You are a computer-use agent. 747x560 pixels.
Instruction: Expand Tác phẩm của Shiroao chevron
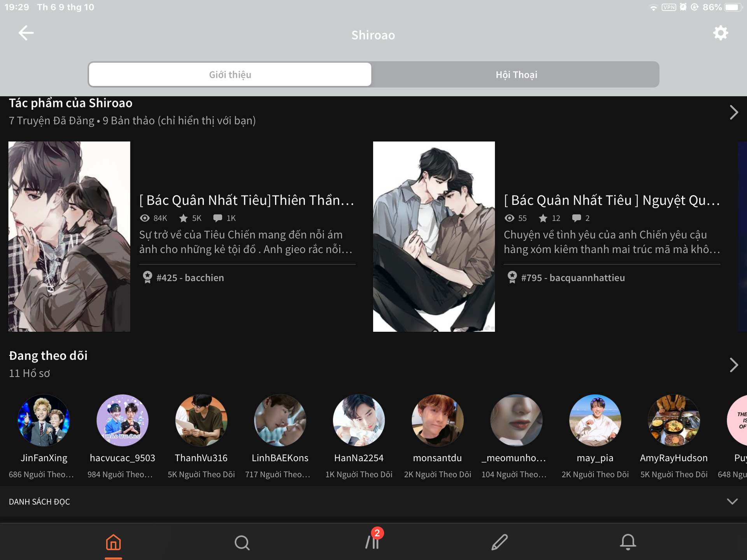734,112
